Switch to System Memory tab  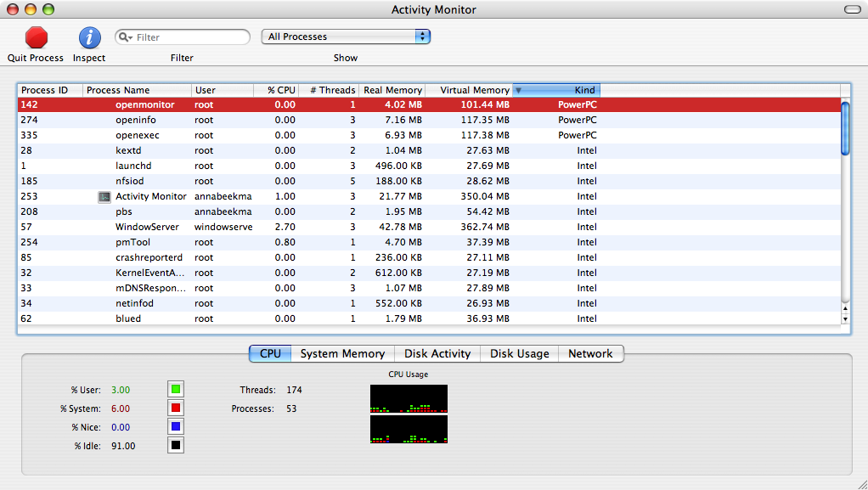[x=342, y=354]
